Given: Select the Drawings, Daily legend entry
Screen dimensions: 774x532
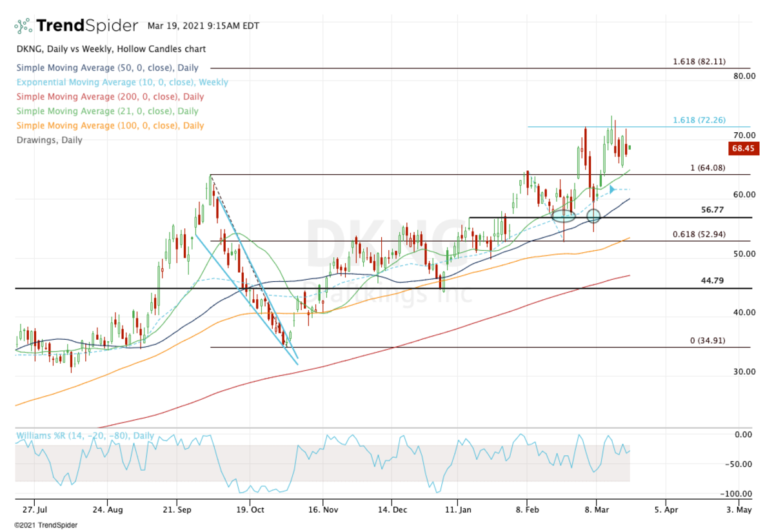Looking at the screenshot, I should (x=49, y=140).
